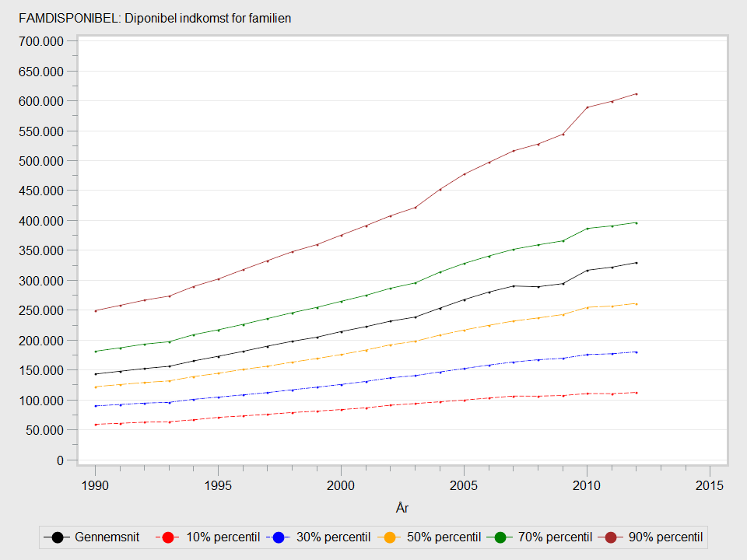Click the black Gennemsnit legend marker
This screenshot has width=747, height=560.
tap(58, 537)
